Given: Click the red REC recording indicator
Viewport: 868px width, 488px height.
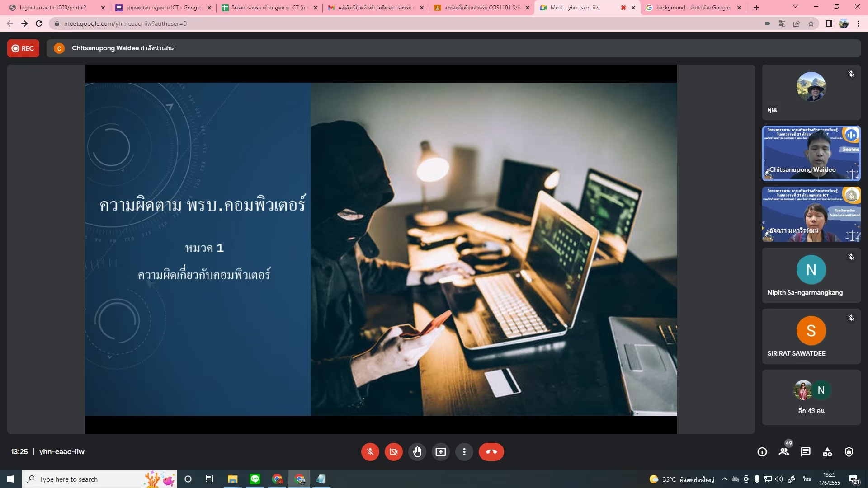Looking at the screenshot, I should point(23,48).
